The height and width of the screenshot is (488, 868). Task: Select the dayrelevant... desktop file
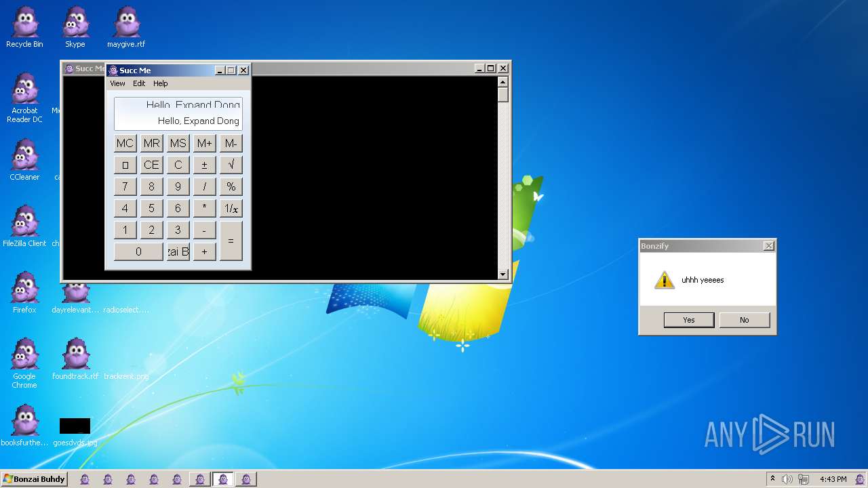(x=75, y=298)
